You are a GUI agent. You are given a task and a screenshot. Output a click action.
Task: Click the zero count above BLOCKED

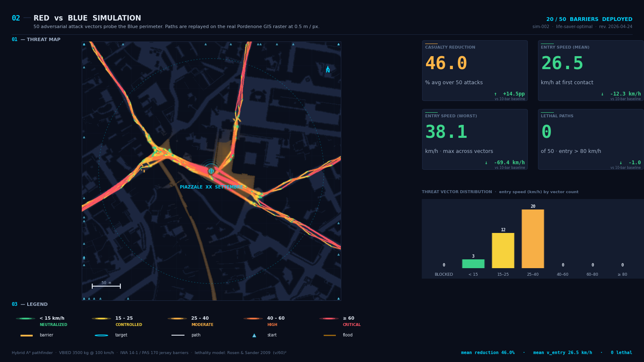(444, 265)
